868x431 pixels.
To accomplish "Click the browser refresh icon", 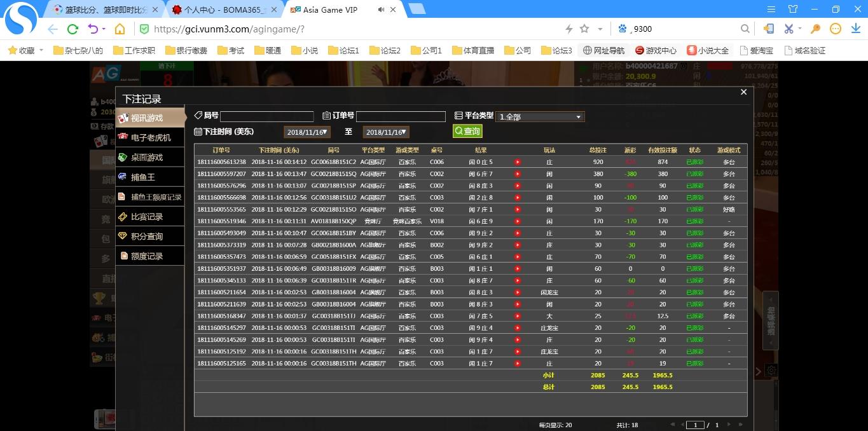I will (72, 29).
